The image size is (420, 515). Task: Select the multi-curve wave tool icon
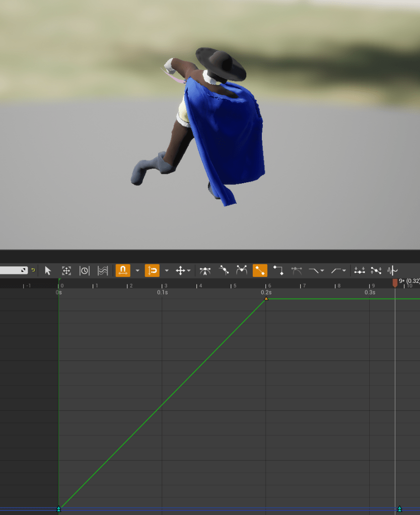click(103, 271)
